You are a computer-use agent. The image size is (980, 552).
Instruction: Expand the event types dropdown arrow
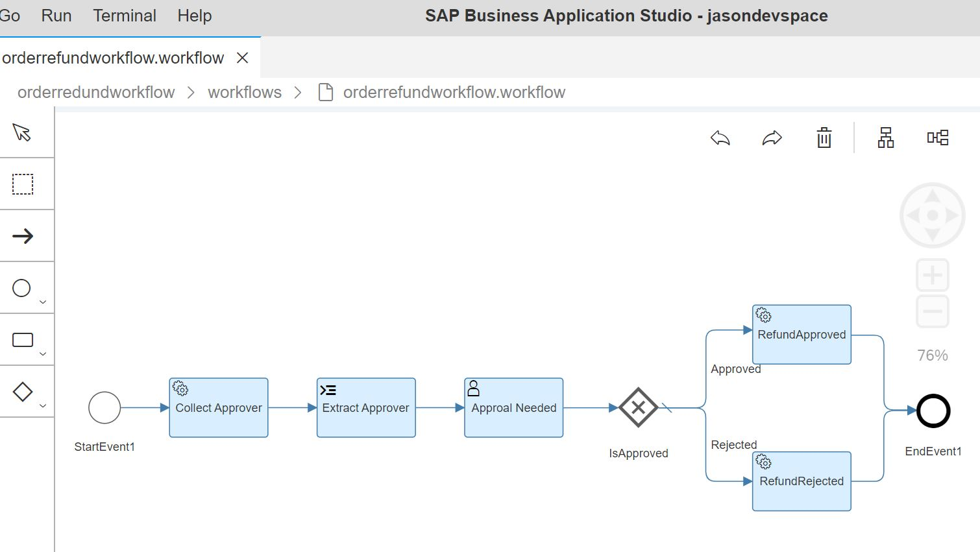click(x=43, y=302)
